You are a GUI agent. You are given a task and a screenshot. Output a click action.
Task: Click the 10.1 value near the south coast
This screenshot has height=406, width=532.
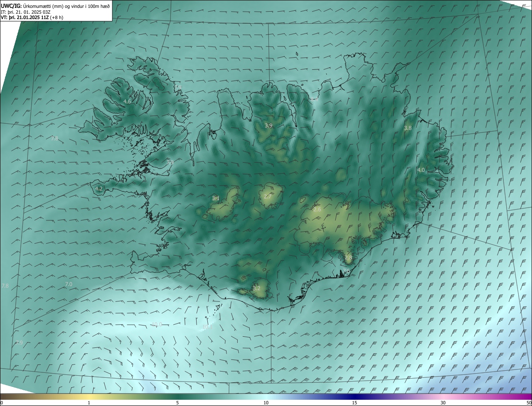click(x=207, y=327)
